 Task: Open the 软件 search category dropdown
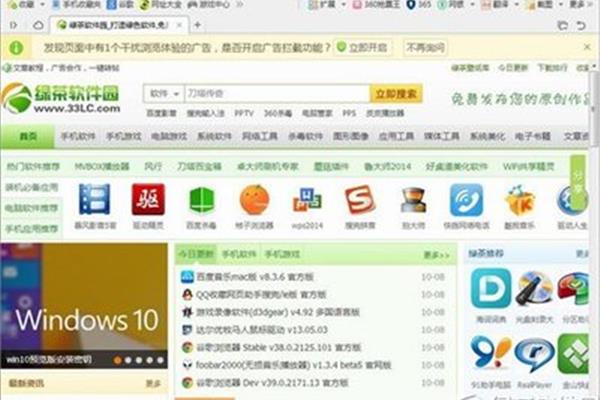(164, 94)
